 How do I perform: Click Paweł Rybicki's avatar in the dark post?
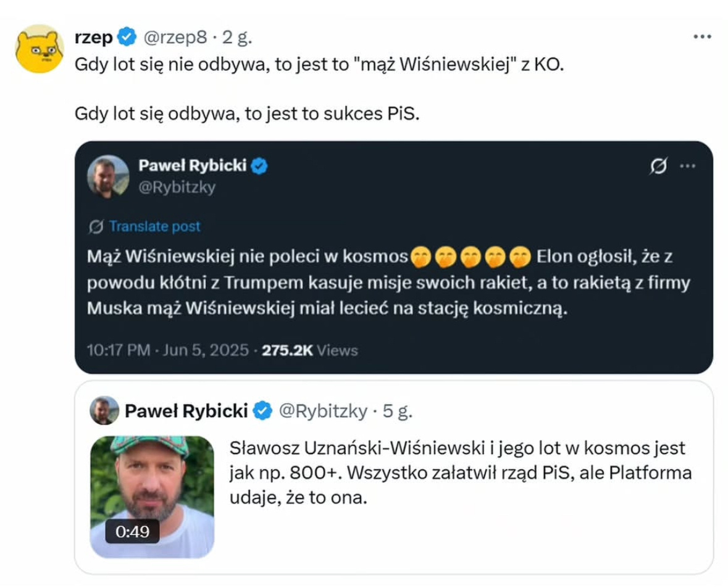point(107,176)
